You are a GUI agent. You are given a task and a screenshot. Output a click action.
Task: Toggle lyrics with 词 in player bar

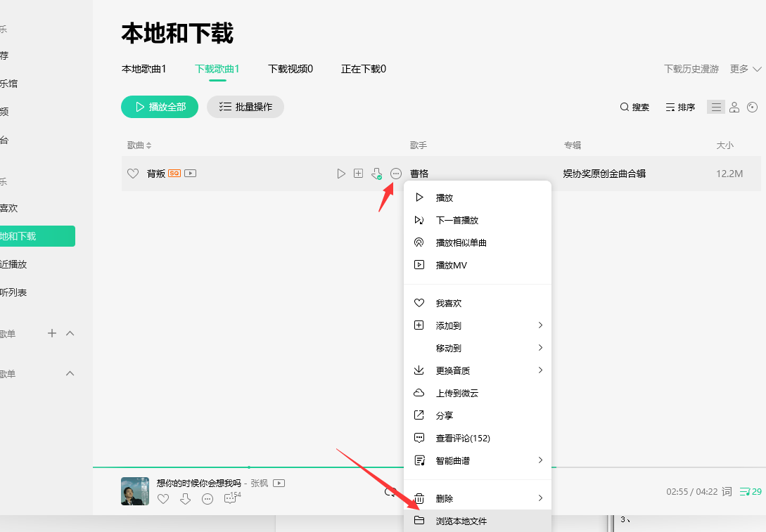[727, 491]
